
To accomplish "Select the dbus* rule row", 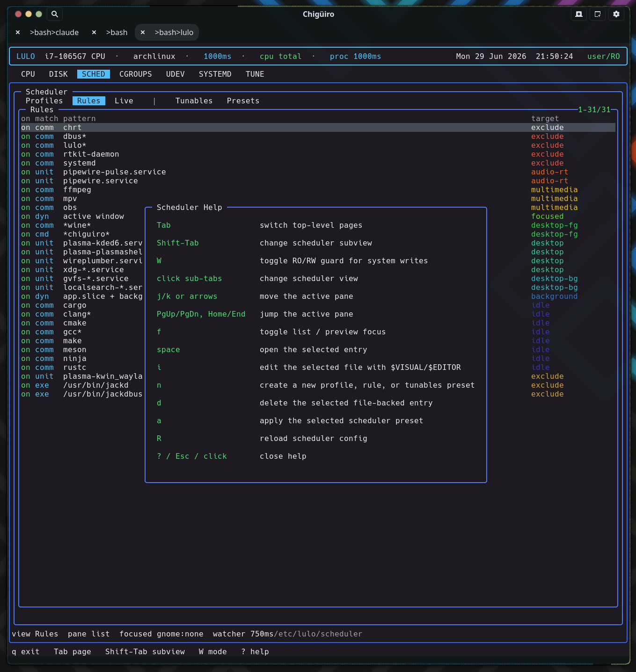I will (x=318, y=136).
